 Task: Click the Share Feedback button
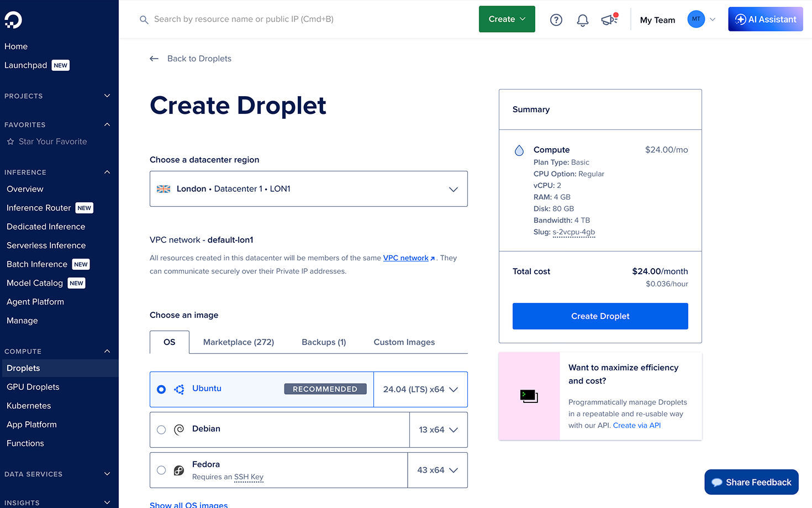[752, 482]
